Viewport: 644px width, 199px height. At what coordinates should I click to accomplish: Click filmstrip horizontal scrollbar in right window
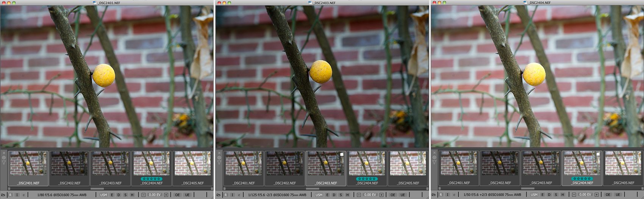point(527,188)
